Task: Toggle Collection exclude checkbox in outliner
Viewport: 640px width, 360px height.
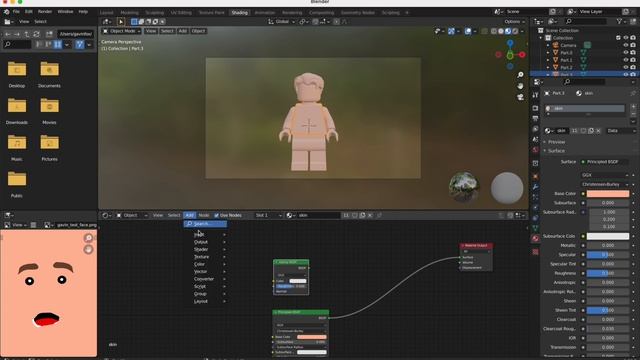Action: 618,38
